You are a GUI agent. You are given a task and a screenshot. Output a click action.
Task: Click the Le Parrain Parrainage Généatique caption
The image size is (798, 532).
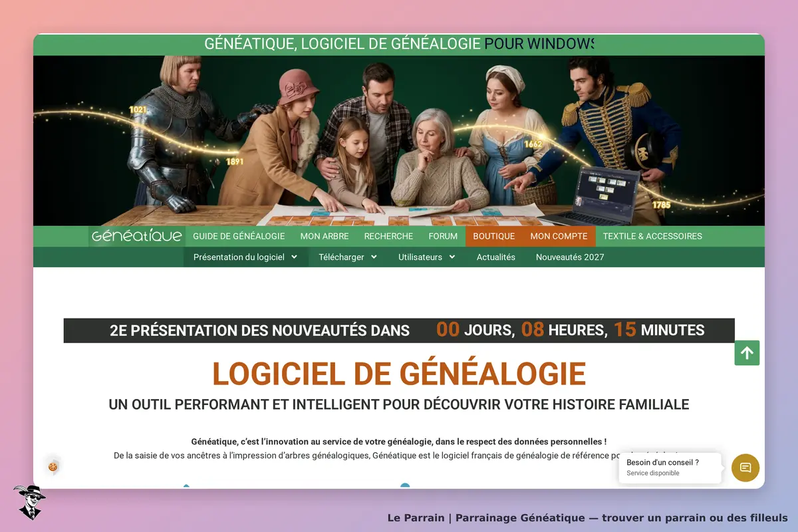coord(588,517)
